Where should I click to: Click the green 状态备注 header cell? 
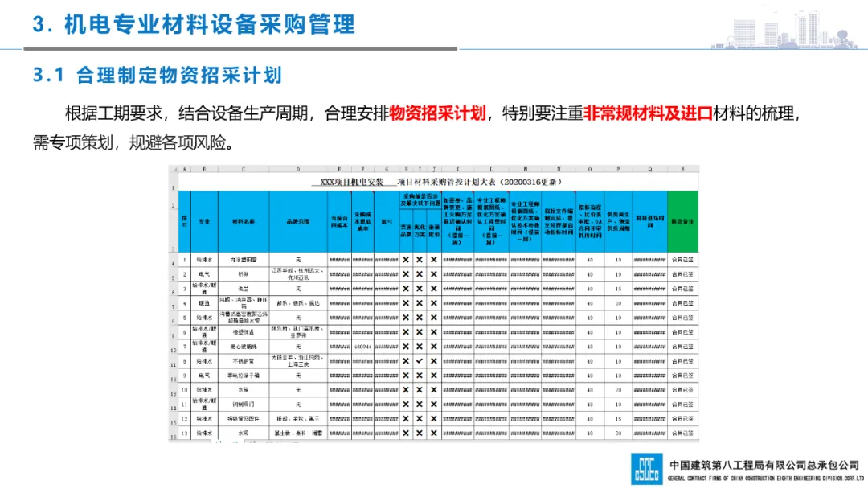pyautogui.click(x=682, y=221)
